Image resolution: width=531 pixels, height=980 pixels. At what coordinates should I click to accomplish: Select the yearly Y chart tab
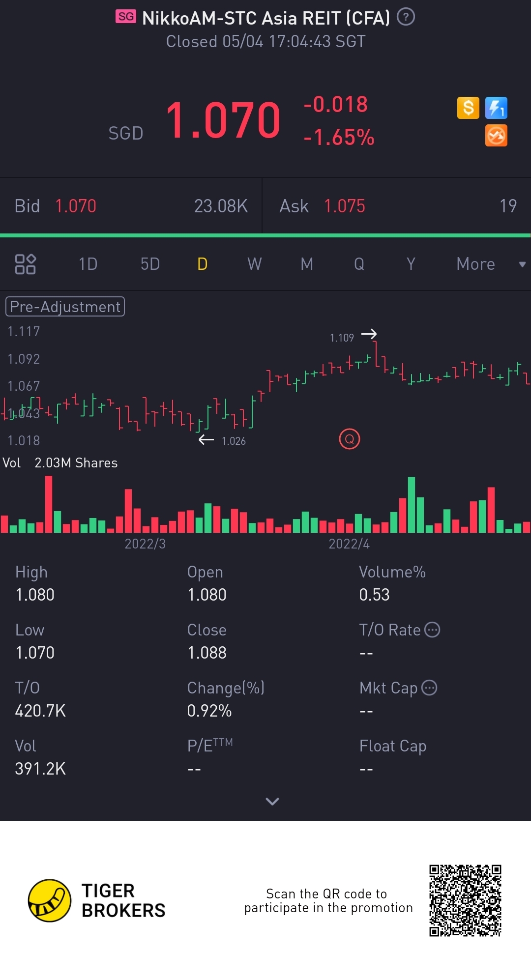click(x=411, y=264)
